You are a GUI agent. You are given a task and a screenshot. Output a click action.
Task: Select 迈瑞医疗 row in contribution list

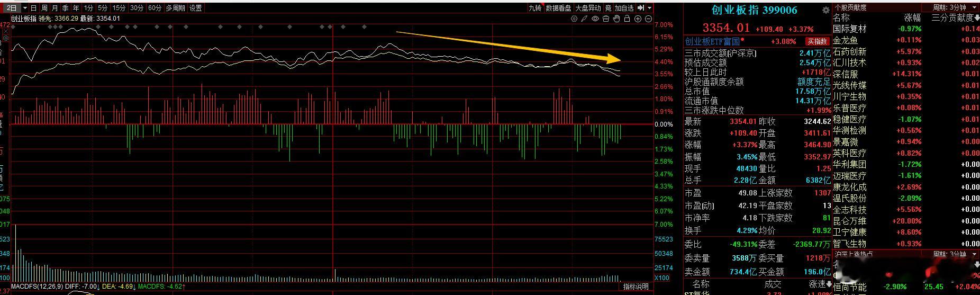click(906, 175)
